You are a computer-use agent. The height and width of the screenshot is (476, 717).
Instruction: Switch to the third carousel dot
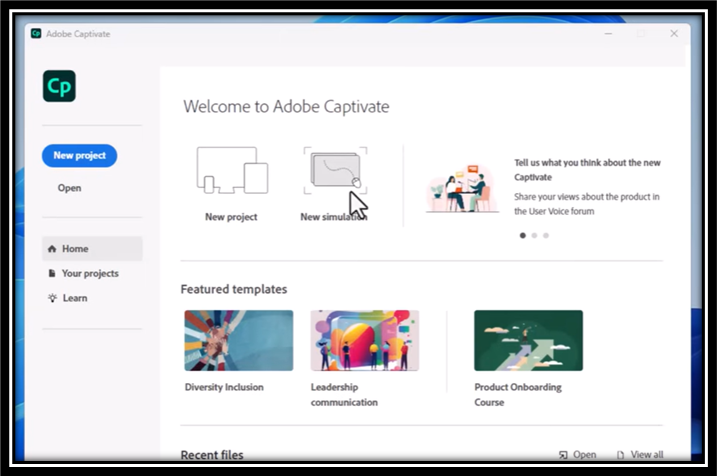pos(546,235)
